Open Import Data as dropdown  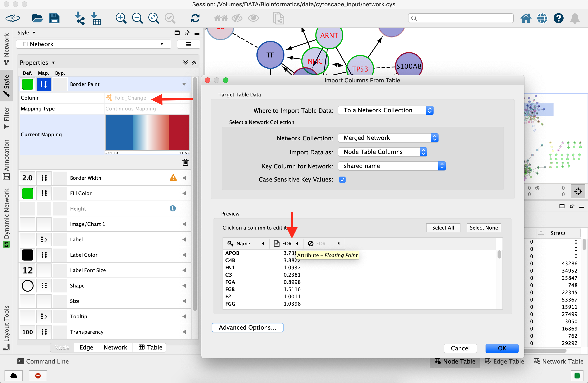tap(382, 152)
